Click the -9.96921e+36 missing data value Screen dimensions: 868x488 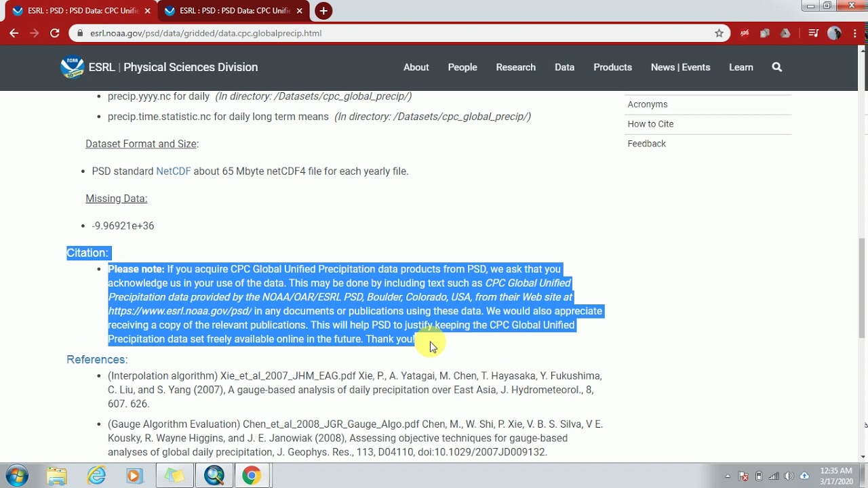coord(123,226)
